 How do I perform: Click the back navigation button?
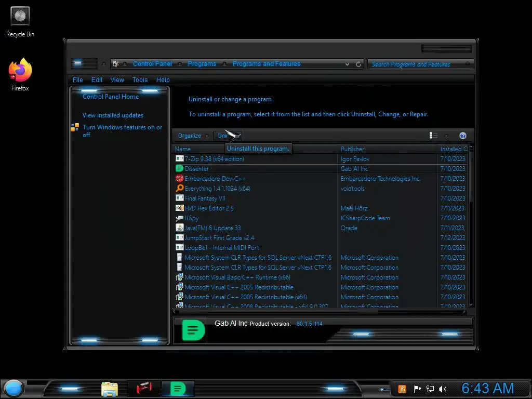click(78, 63)
